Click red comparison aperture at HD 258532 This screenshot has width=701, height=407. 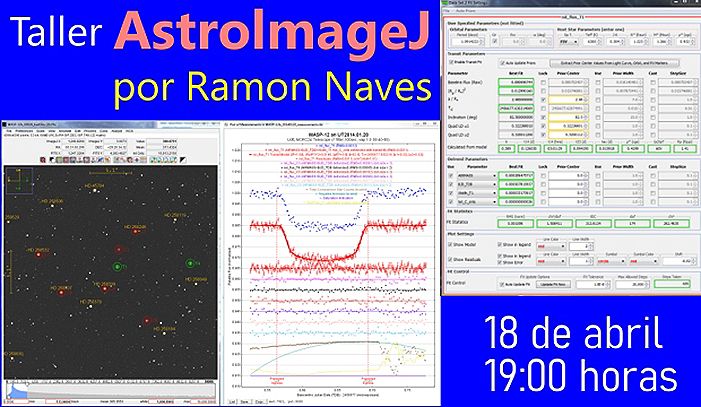(39, 254)
